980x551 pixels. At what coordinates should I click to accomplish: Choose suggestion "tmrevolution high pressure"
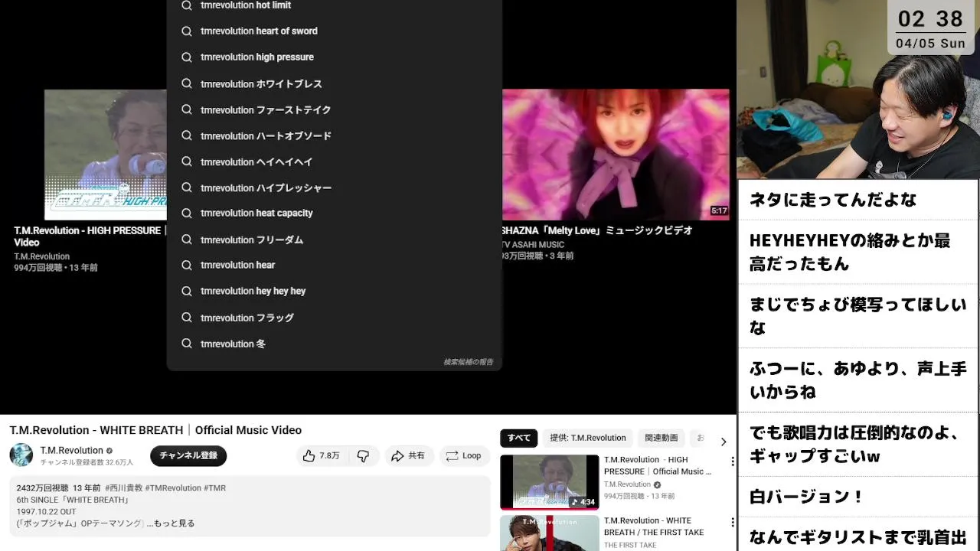point(334,57)
